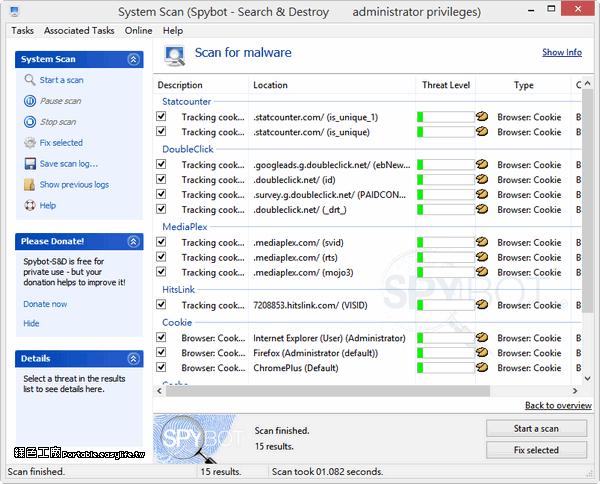Click the HitsLink group header

tap(178, 290)
